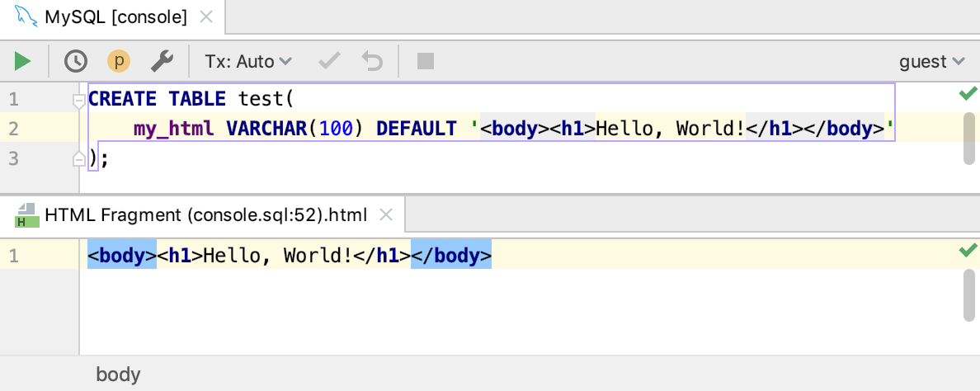The height and width of the screenshot is (391, 980).
Task: Select the HTML Fragment (console.sql:52).html tab
Action: click(205, 216)
